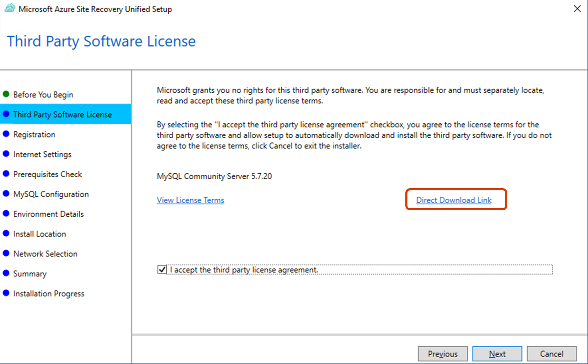The width and height of the screenshot is (588, 364).
Task: Click the window title Microsoft Azure Site Recovery Unified Setup
Action: point(95,9)
